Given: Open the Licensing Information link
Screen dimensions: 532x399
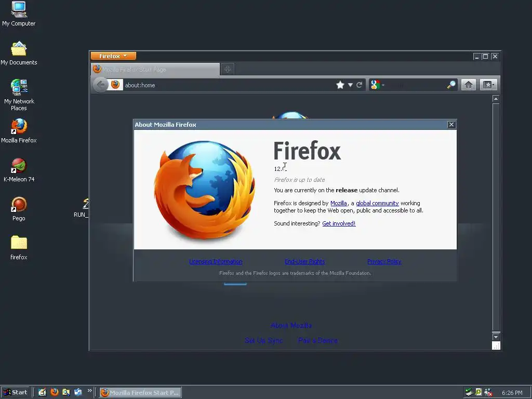Looking at the screenshot, I should [216, 261].
